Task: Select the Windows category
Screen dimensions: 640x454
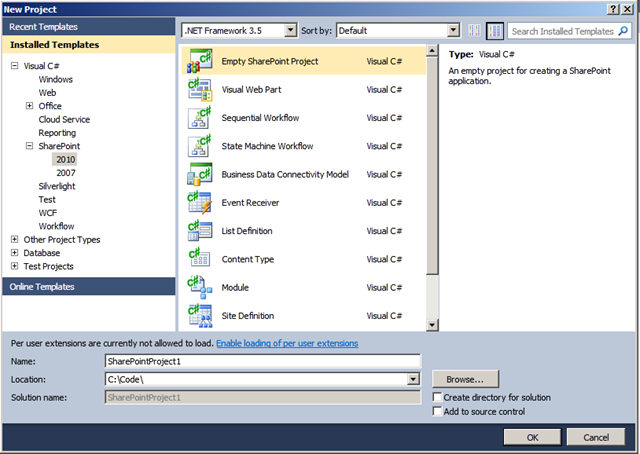Action: click(x=56, y=79)
